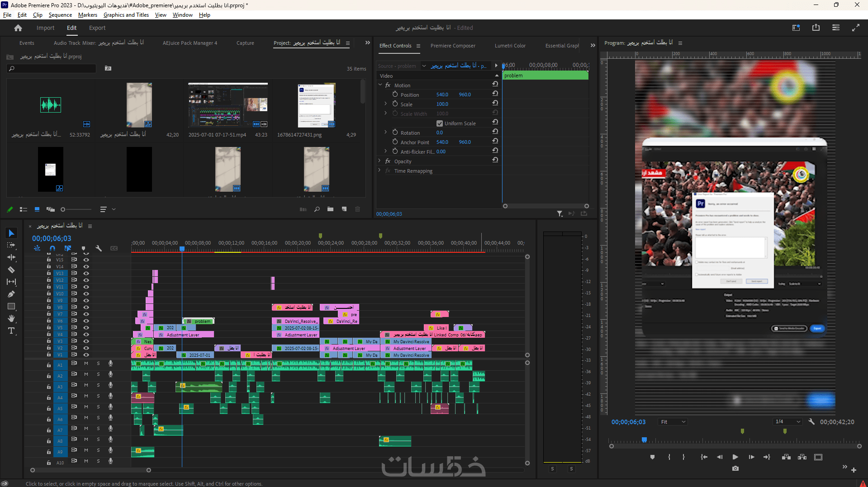Viewport: 868px width, 487px height.
Task: Open the Sequence menu
Action: [60, 15]
